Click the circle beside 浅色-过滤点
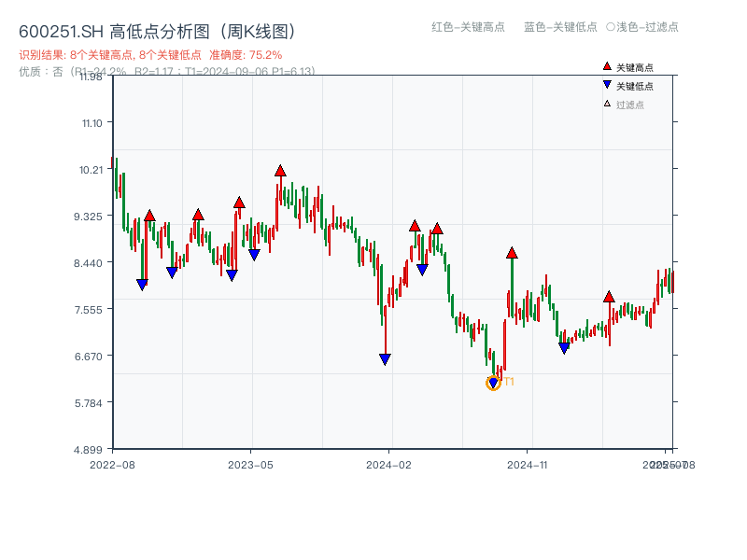The height and width of the screenshot is (560, 747). [611, 27]
